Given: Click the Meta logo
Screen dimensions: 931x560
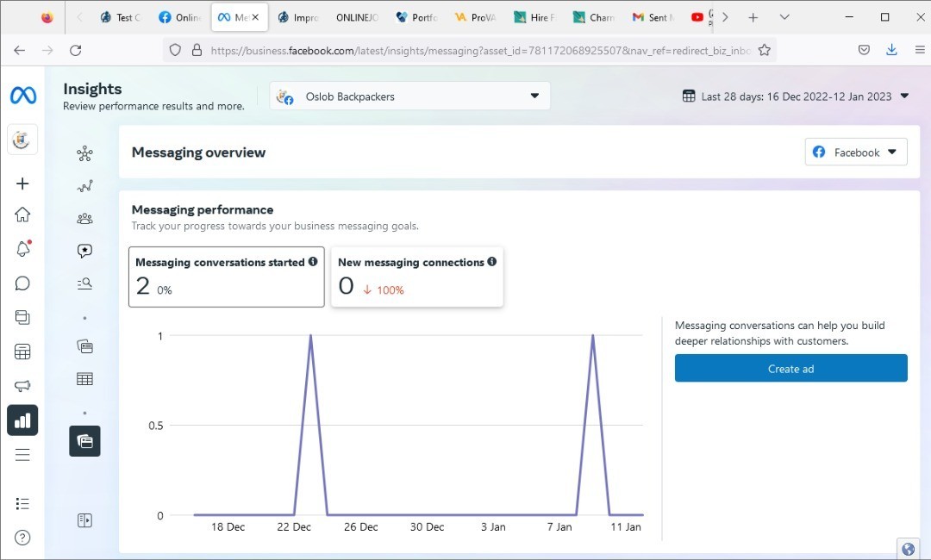Looking at the screenshot, I should 23,96.
